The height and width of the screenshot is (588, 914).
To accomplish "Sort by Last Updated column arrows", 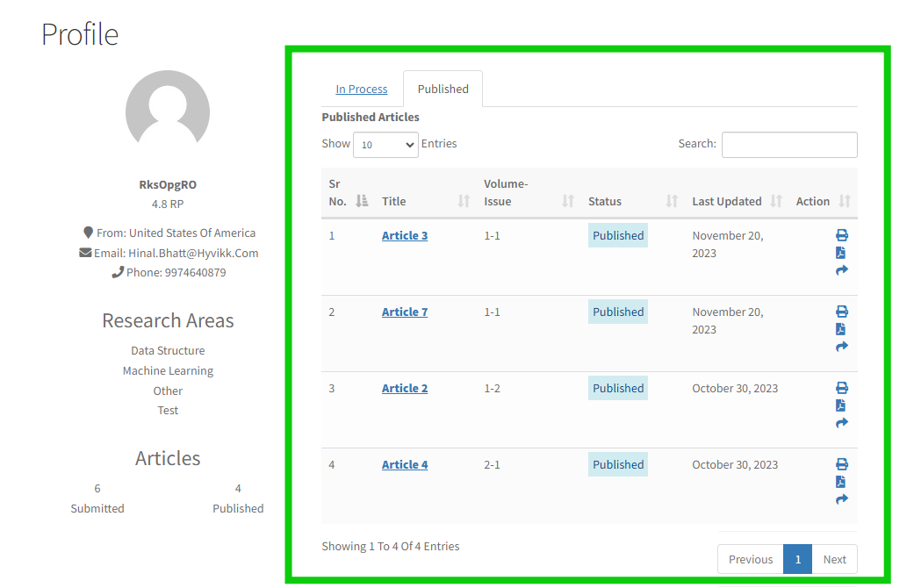I will pyautogui.click(x=776, y=201).
